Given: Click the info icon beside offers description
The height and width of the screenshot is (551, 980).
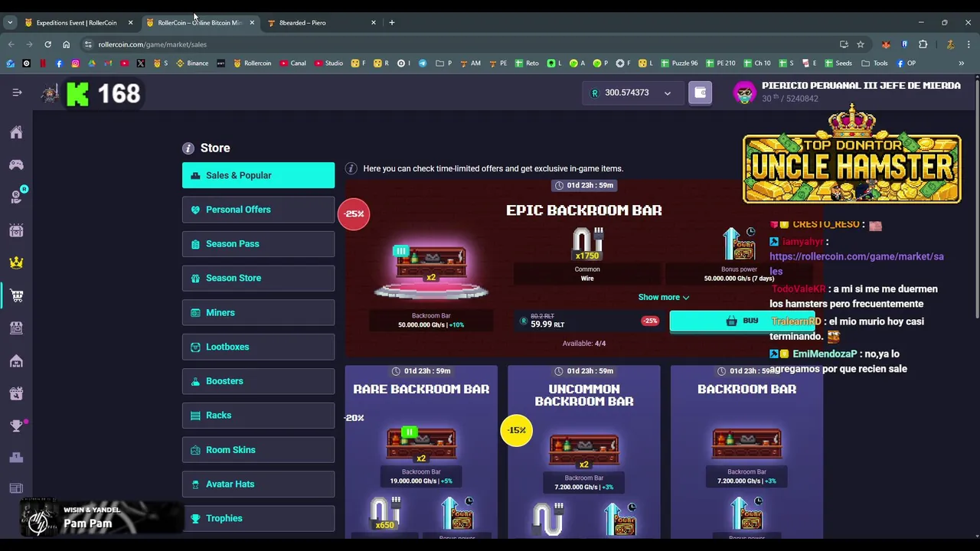Looking at the screenshot, I should pyautogui.click(x=351, y=168).
